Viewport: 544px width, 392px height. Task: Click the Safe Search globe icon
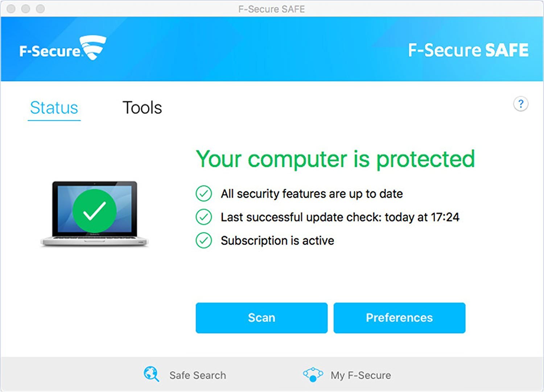click(151, 375)
